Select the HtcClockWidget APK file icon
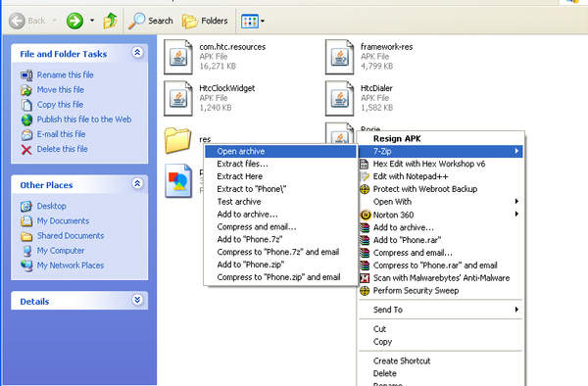 pyautogui.click(x=178, y=98)
